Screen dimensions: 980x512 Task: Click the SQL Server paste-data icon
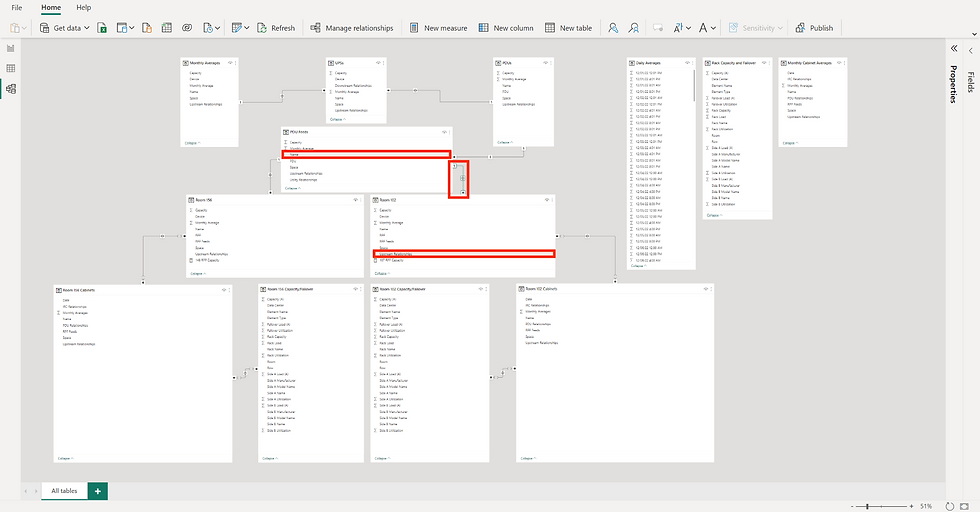147,28
